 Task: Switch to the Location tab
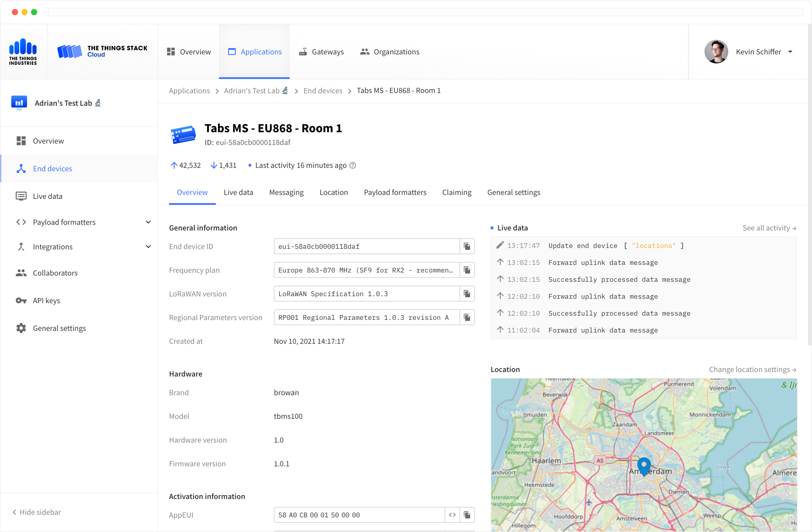[x=334, y=192]
